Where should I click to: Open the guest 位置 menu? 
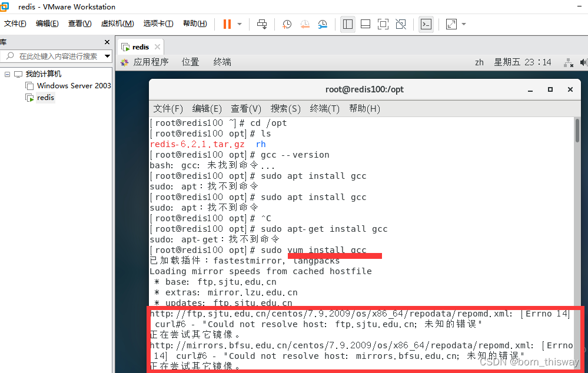click(x=191, y=62)
